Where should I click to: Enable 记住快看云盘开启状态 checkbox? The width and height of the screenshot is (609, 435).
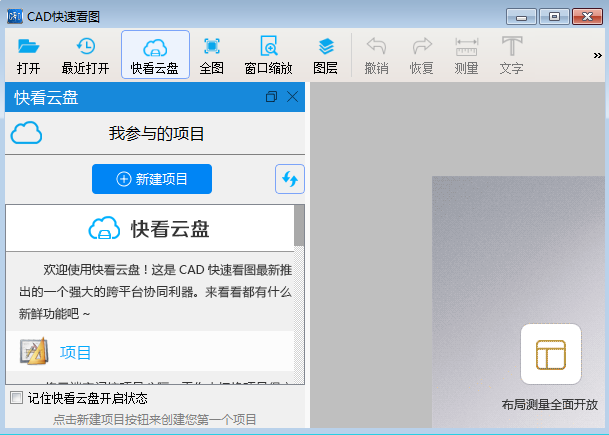(16, 398)
